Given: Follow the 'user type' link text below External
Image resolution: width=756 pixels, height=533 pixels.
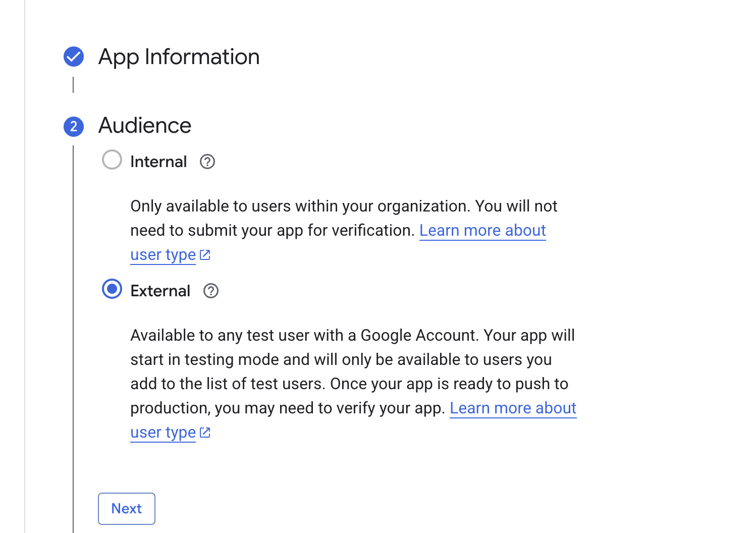Looking at the screenshot, I should (163, 433).
